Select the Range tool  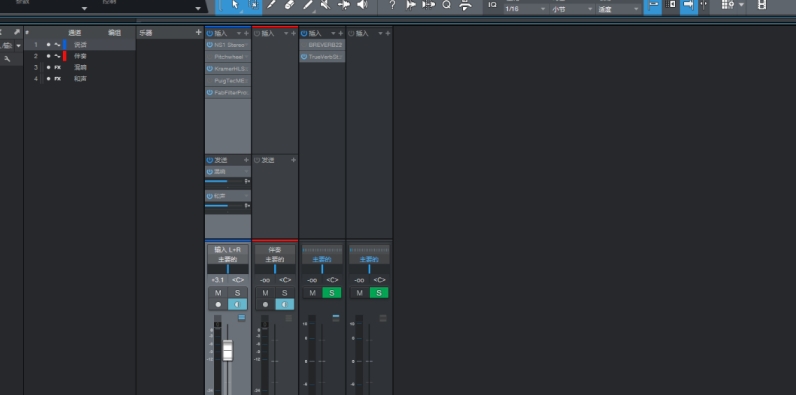253,5
